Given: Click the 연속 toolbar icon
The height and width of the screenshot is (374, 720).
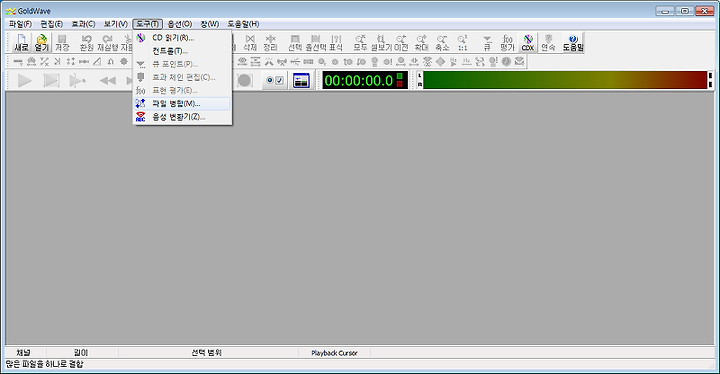Looking at the screenshot, I should [x=548, y=42].
